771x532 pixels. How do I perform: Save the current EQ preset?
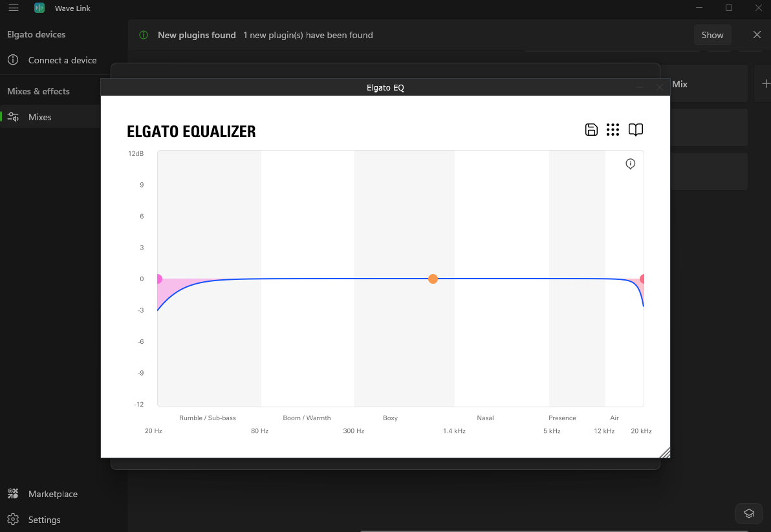(591, 130)
